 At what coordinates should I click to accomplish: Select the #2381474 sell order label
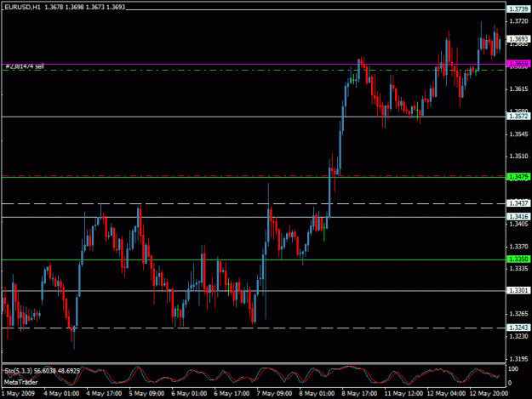25,66
